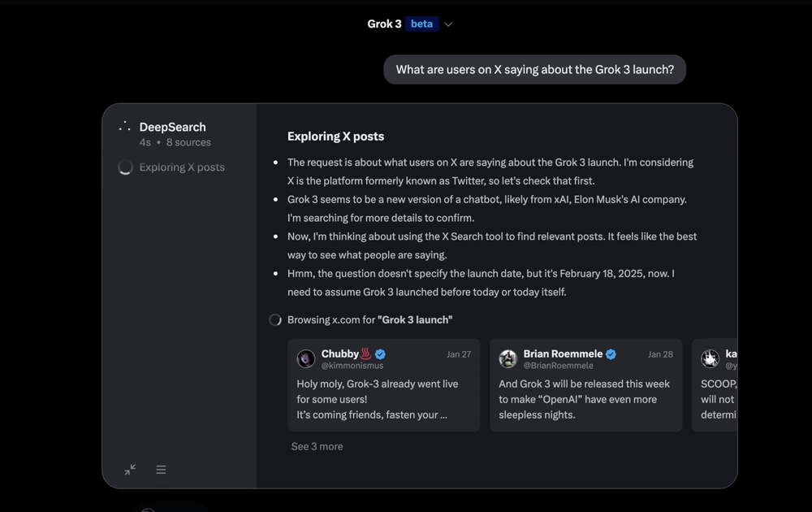Click the hot springs emoji after Chubby

click(x=366, y=354)
